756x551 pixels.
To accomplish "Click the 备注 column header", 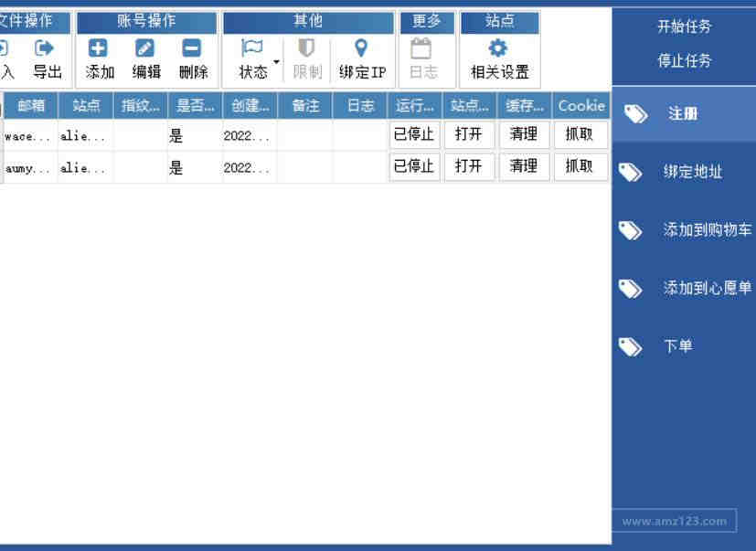I will pos(305,106).
